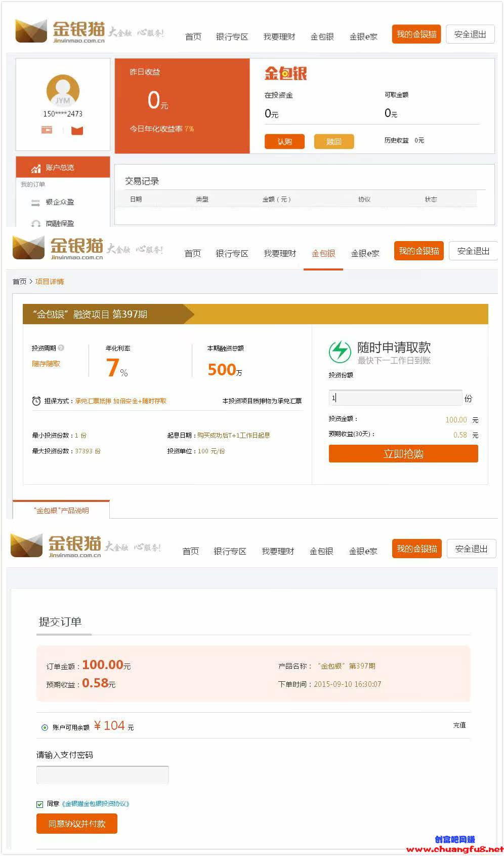Open 首页 in the account overview page navigation
The height and width of the screenshot is (856, 504).
(x=193, y=36)
